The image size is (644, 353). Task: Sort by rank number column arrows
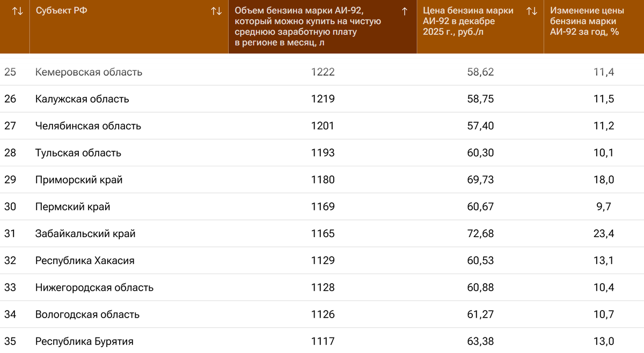point(17,11)
